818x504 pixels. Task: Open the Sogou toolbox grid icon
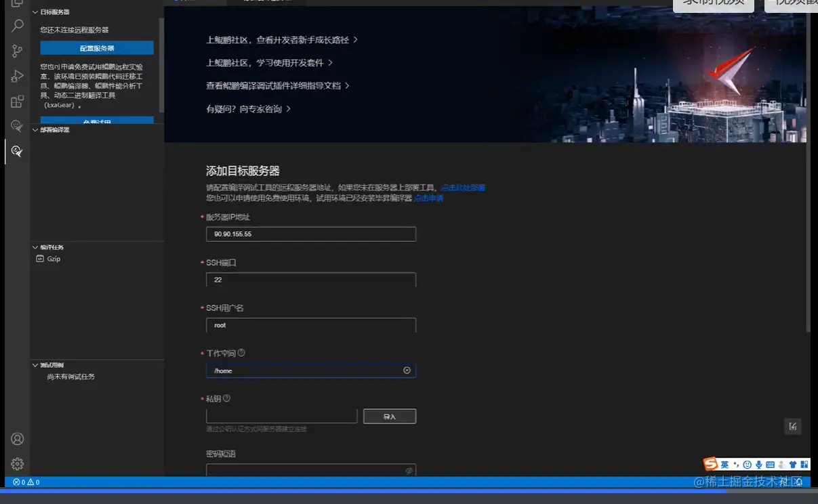pos(804,465)
